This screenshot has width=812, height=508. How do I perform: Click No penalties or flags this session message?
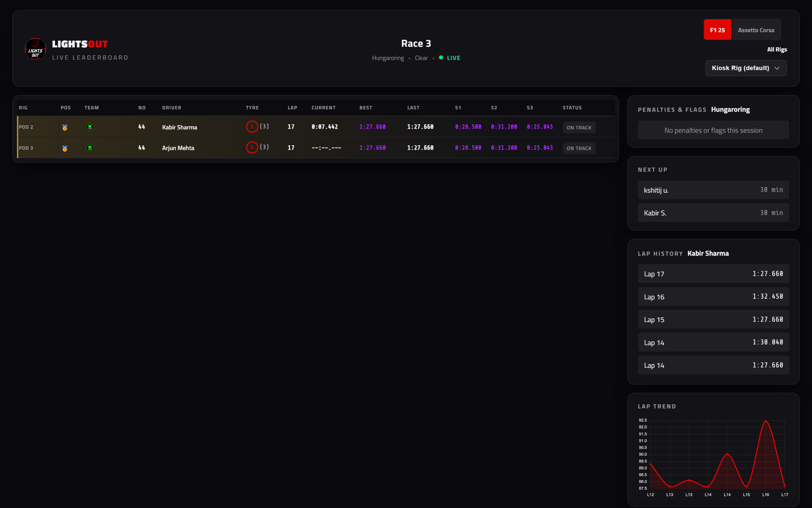tap(713, 130)
